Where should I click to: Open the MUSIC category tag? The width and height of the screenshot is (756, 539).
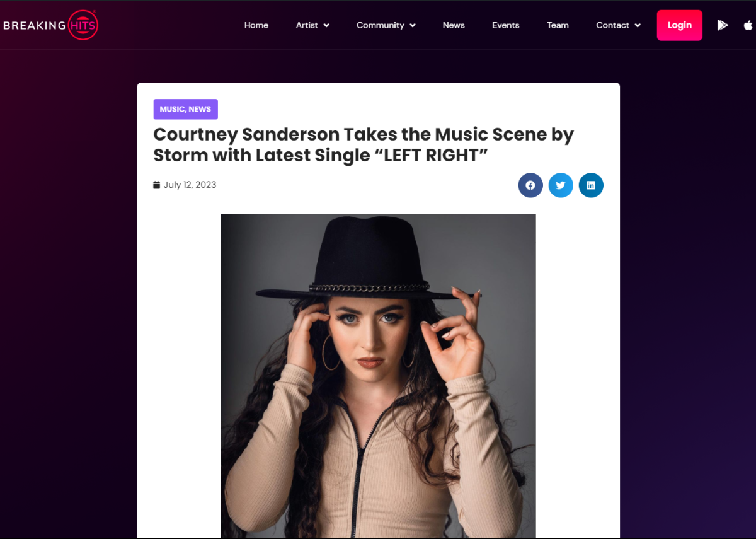[x=172, y=109]
